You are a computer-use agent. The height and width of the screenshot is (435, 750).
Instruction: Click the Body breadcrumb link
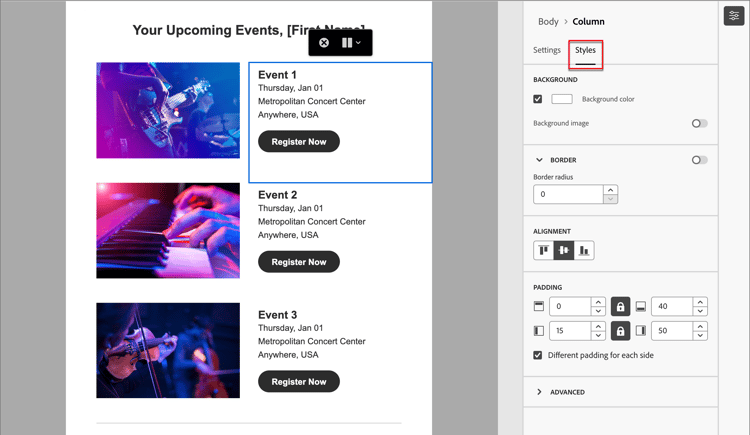pos(548,22)
